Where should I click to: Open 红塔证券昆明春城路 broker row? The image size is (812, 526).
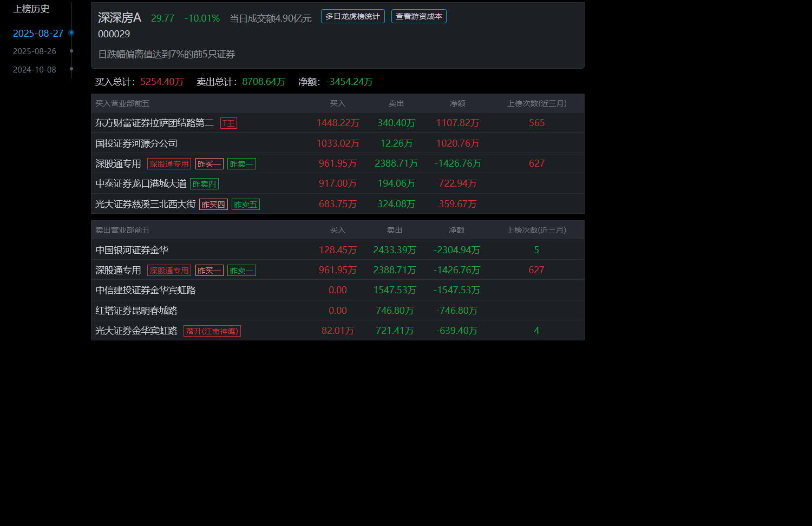coord(337,311)
